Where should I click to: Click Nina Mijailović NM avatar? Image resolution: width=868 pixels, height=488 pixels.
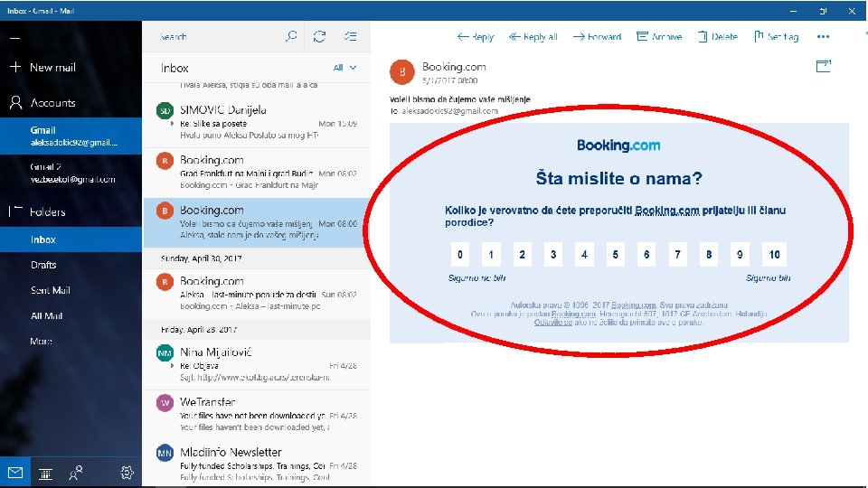(165, 352)
